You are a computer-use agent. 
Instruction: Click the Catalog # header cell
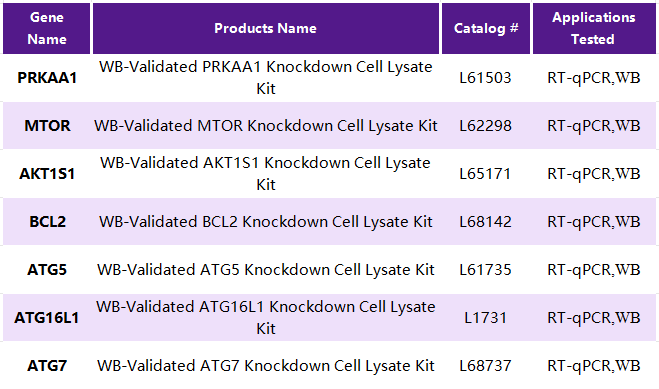(x=486, y=28)
